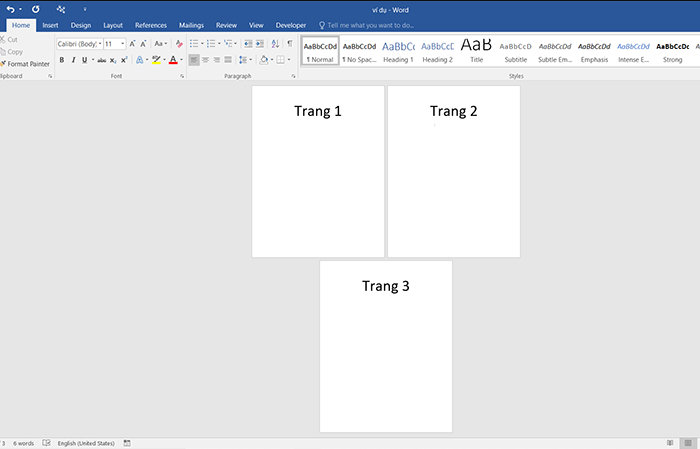Image resolution: width=700 pixels, height=449 pixels.
Task: Expand highlight color dropdown arrow
Action: [164, 60]
